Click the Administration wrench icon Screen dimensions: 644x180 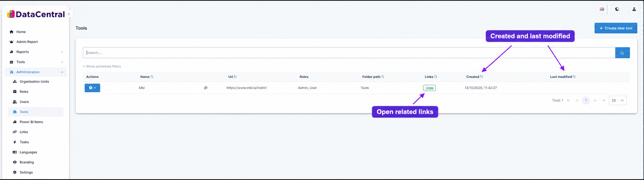coord(11,72)
